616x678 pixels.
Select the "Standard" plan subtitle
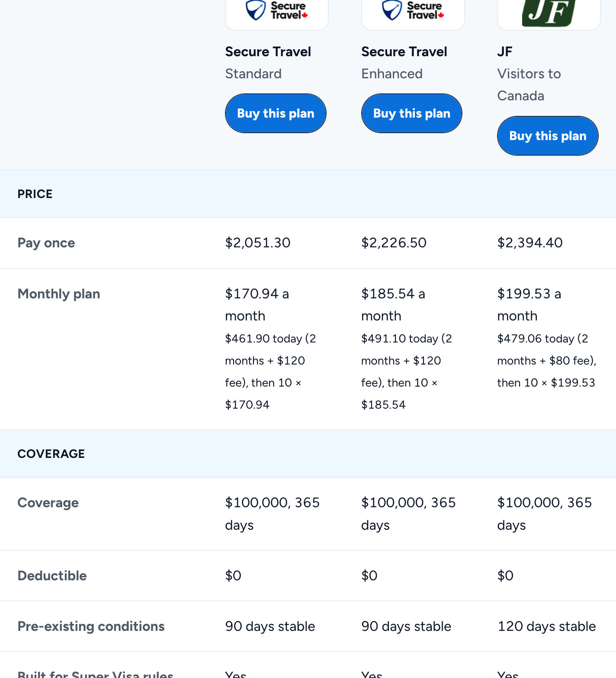[x=253, y=74]
